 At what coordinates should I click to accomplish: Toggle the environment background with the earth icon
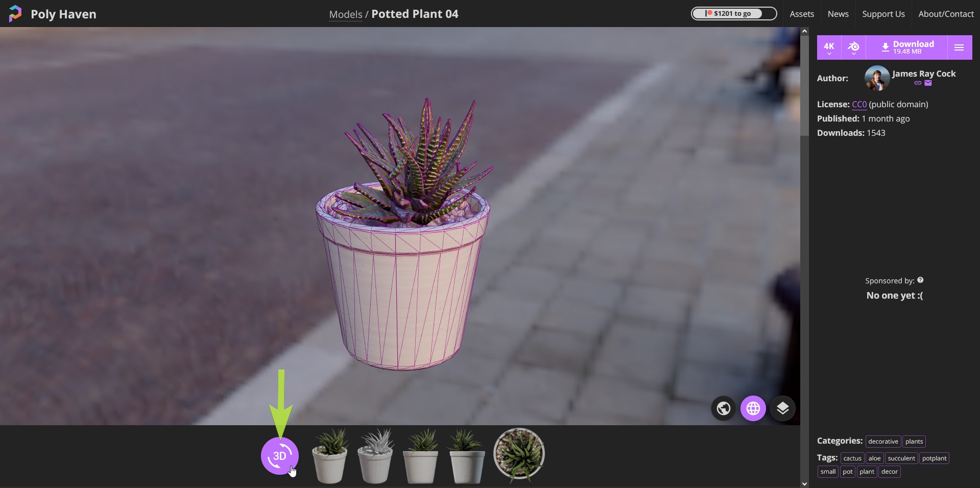pyautogui.click(x=723, y=408)
